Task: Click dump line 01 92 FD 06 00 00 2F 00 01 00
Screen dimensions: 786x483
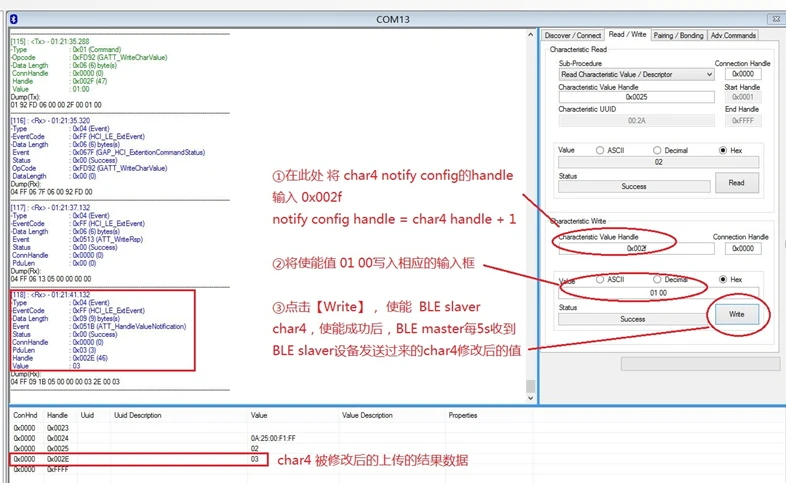Action: pyautogui.click(x=56, y=105)
